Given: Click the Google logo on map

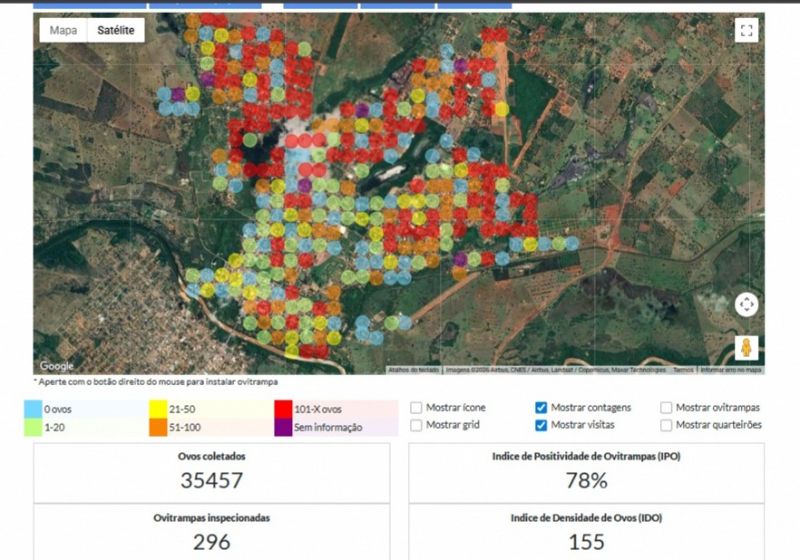Looking at the screenshot, I should coord(56,366).
